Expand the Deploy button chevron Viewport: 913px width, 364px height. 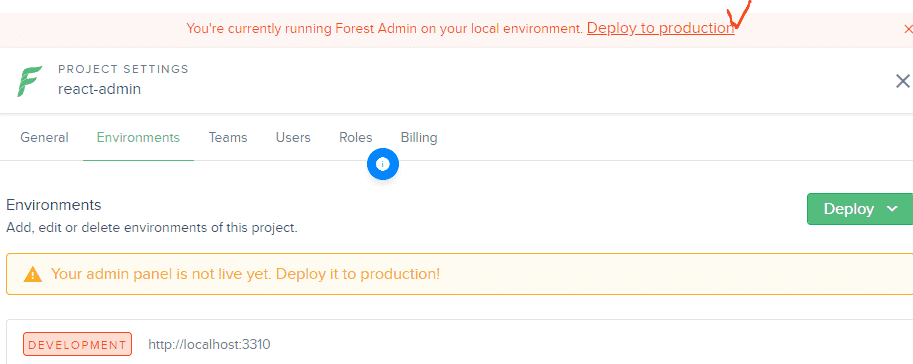pos(892,209)
